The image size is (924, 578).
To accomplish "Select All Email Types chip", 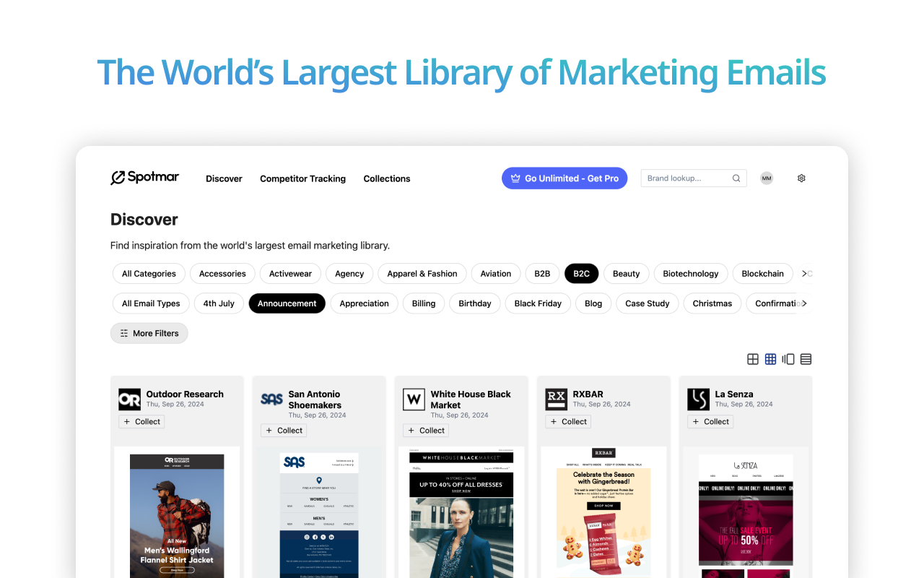I will (x=151, y=303).
